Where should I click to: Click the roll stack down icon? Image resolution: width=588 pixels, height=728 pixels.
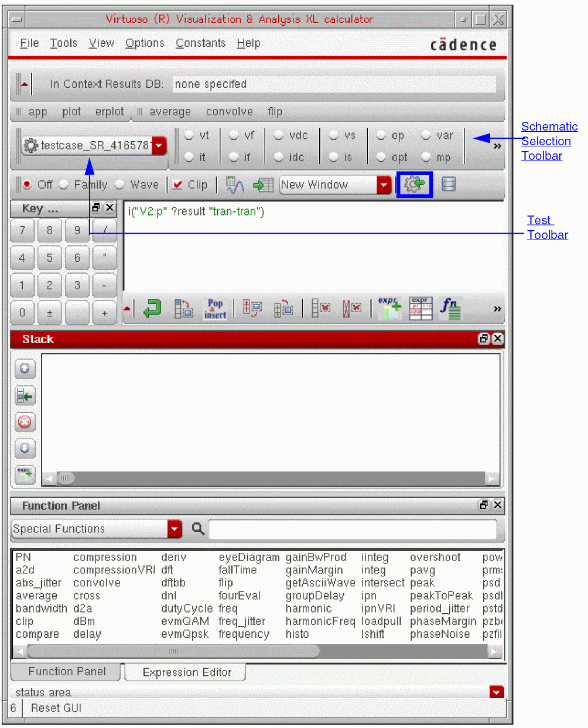tap(283, 308)
